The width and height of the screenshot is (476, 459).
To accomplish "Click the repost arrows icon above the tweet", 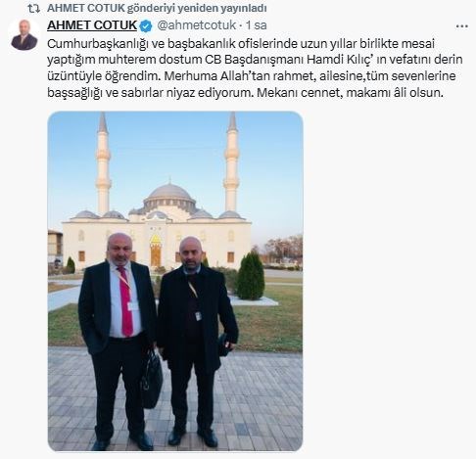I will [x=33, y=9].
